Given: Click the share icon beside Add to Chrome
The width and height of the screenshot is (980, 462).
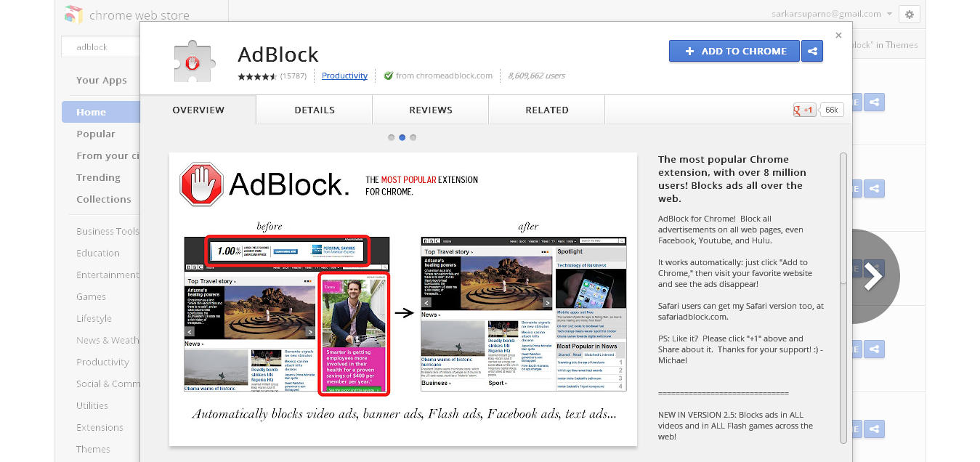Looking at the screenshot, I should coord(812,52).
